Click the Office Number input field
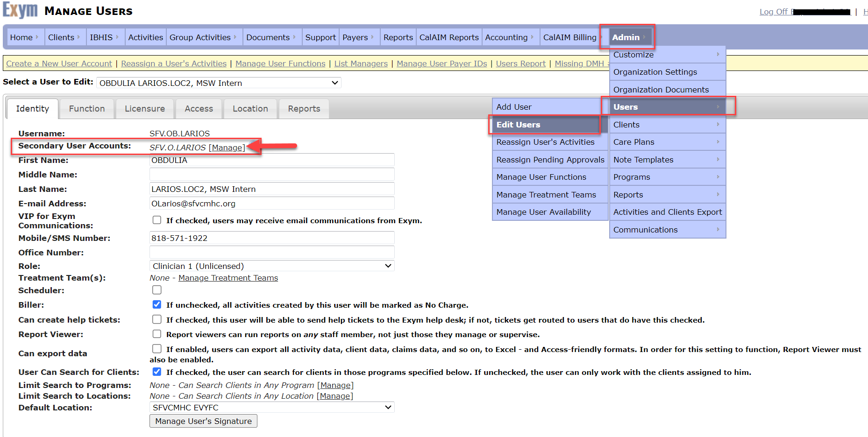 pos(272,253)
